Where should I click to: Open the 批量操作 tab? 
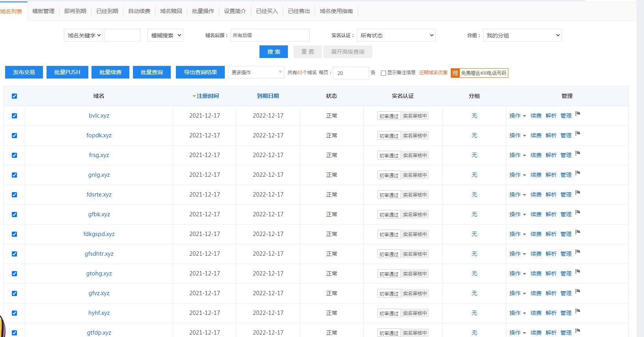[203, 11]
